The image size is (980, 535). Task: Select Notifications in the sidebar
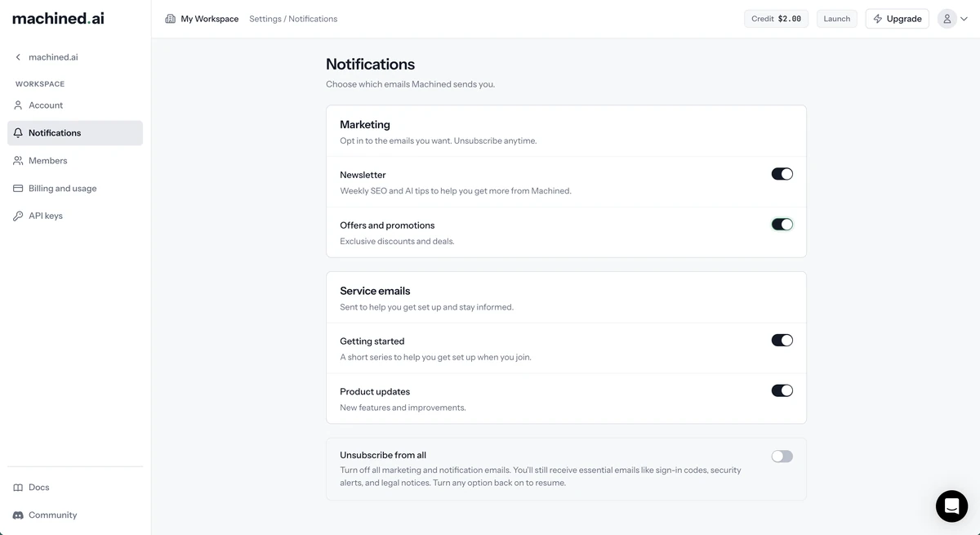click(75, 133)
